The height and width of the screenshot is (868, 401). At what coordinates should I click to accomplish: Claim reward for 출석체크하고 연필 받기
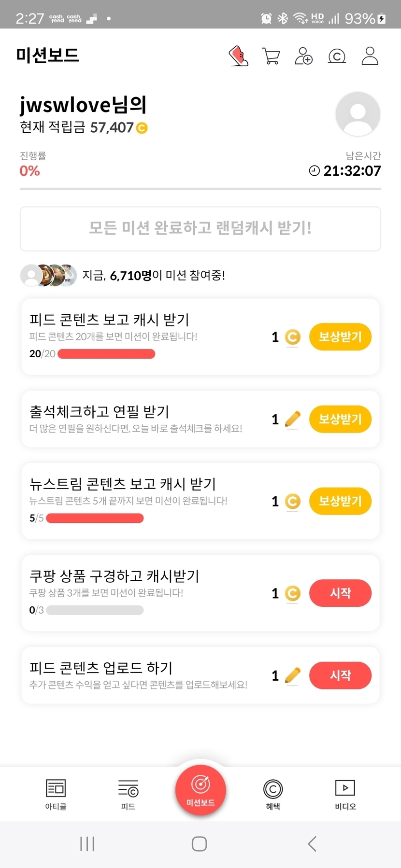340,419
